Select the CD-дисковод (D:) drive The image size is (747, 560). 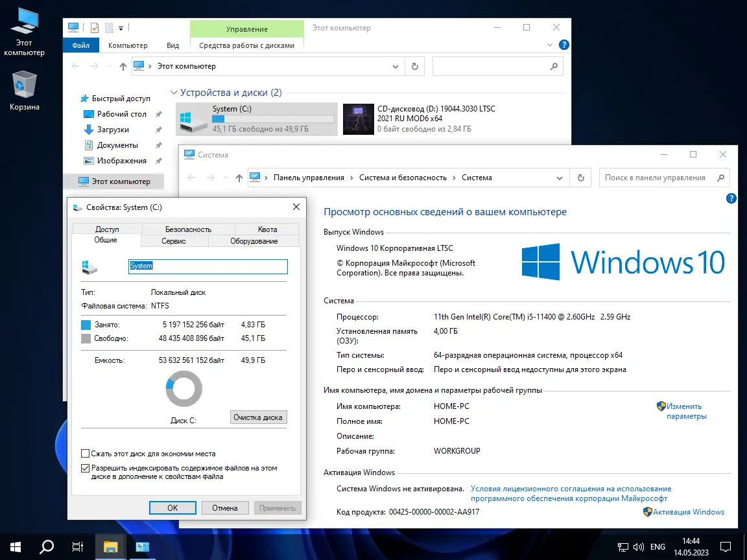click(420, 119)
